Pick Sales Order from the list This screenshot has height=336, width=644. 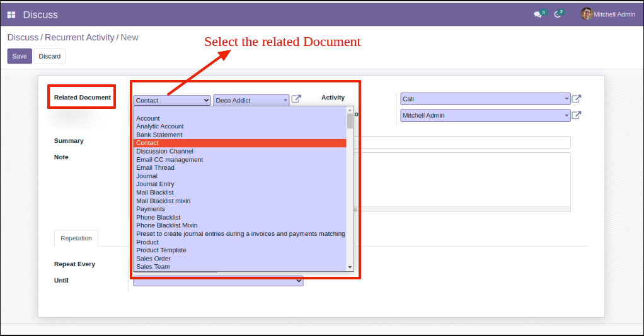pyautogui.click(x=240, y=259)
